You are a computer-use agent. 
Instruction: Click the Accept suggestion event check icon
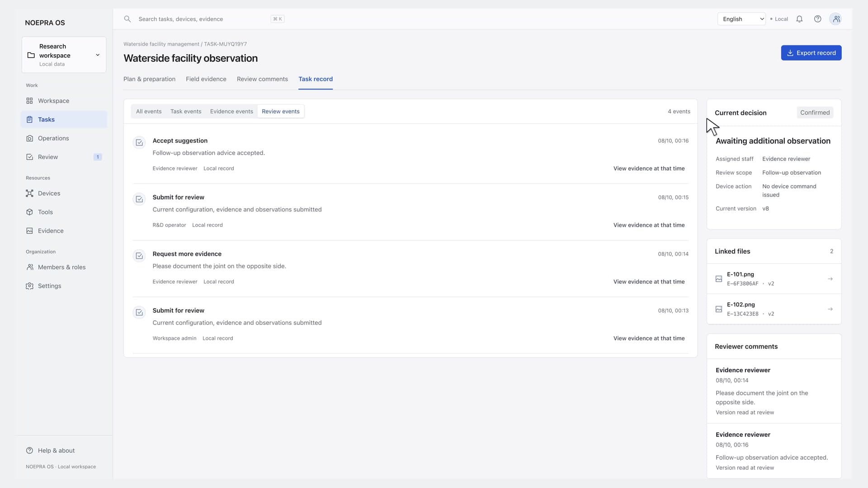pos(139,143)
